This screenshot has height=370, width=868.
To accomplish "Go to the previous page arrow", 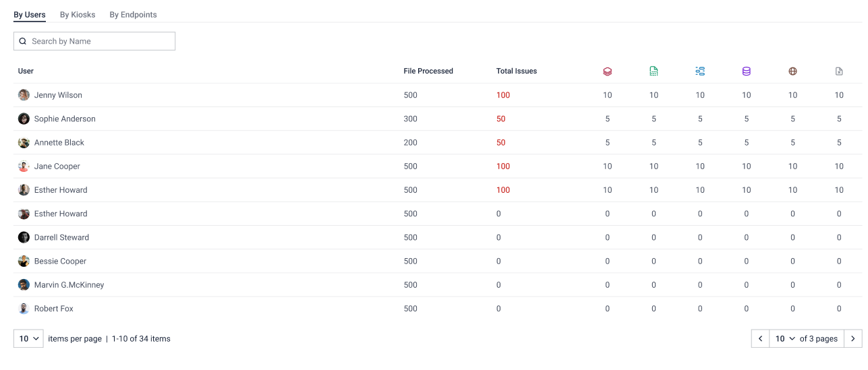I will click(761, 338).
